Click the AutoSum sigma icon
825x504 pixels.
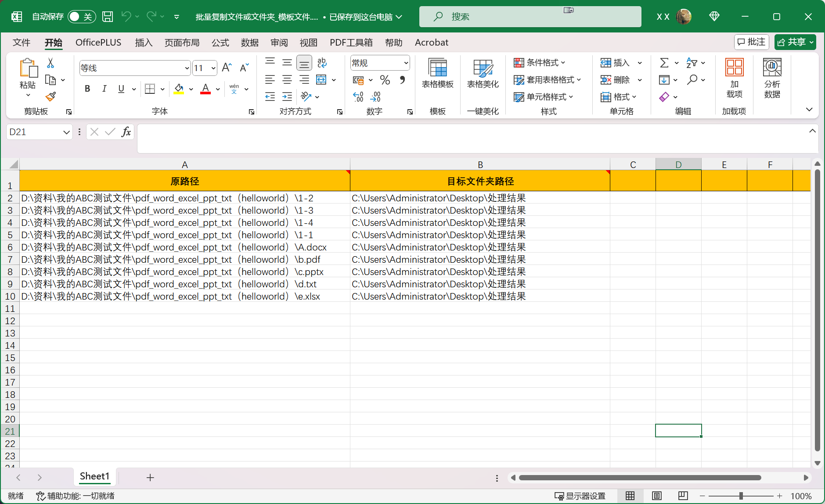664,63
